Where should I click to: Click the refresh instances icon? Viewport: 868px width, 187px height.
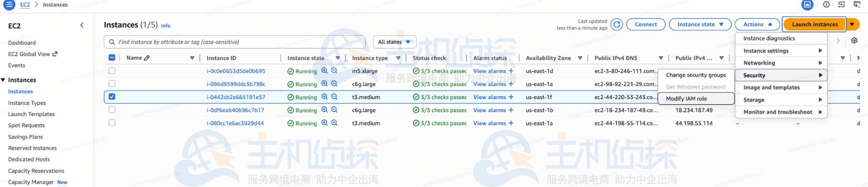[x=617, y=24]
